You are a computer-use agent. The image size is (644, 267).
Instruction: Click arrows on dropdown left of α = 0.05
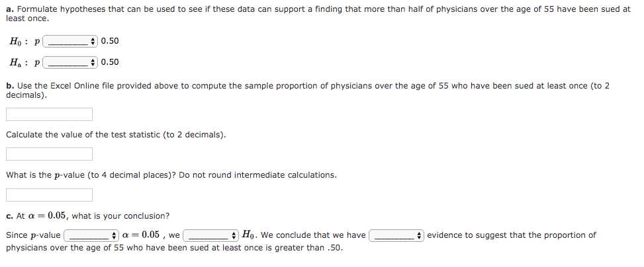tap(115, 235)
